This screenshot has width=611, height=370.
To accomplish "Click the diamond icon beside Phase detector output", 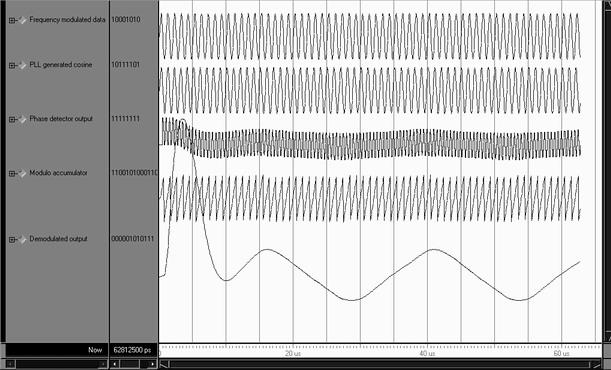I will 23,119.
